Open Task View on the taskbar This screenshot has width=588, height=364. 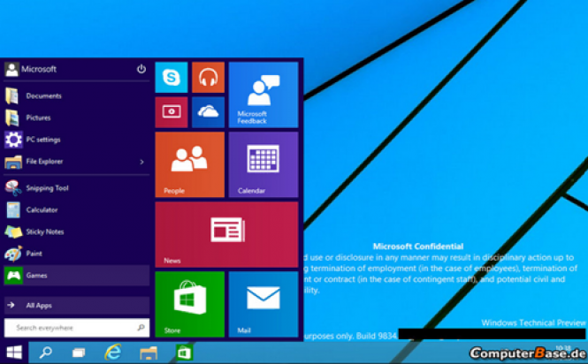pos(79,353)
